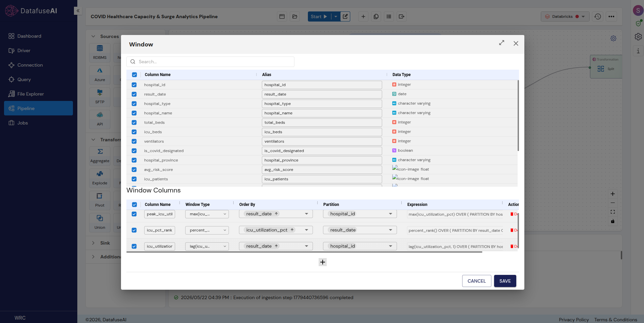The width and height of the screenshot is (644, 323).
Task: Delete the peak_icu_util window column
Action: tap(514, 214)
